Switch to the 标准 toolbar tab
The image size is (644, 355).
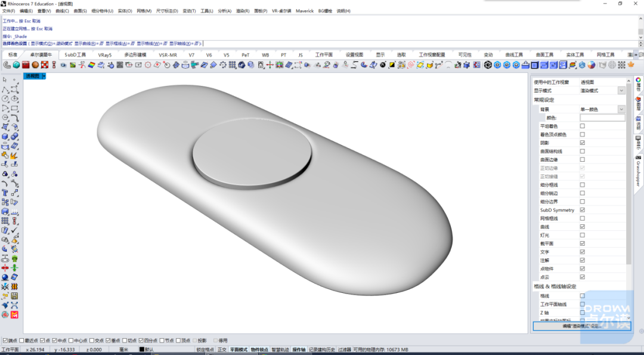[13, 55]
